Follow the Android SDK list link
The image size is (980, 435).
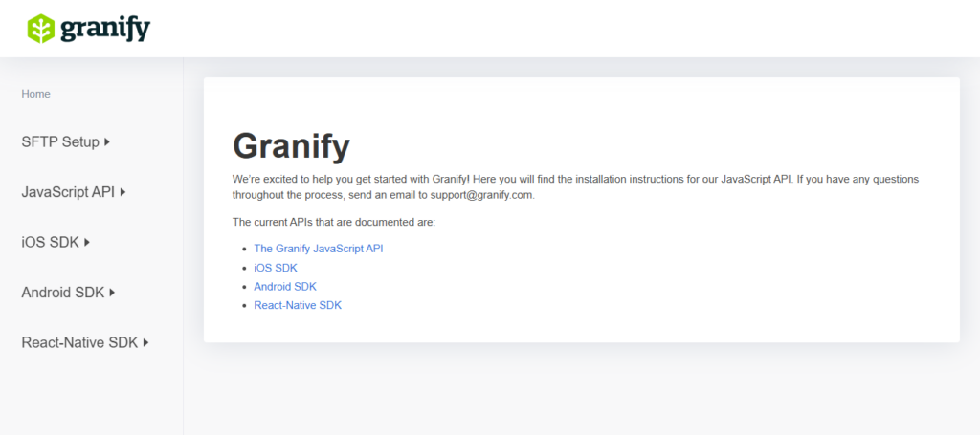[285, 287]
